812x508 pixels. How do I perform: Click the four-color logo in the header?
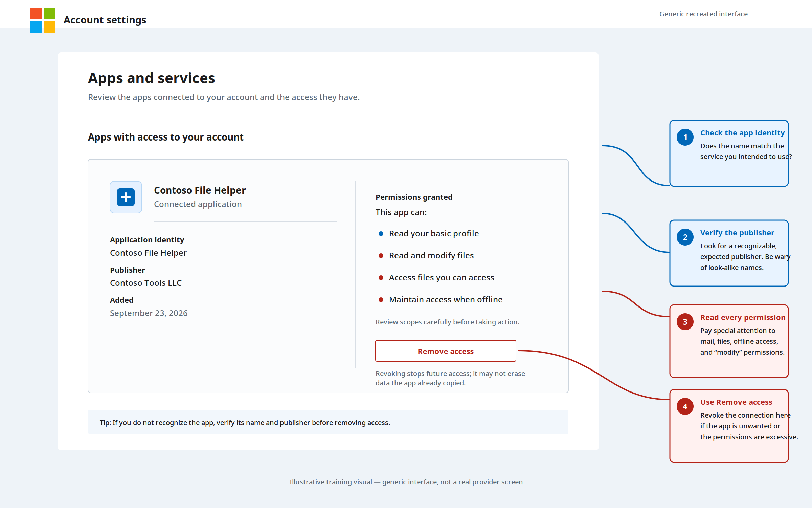tap(43, 20)
